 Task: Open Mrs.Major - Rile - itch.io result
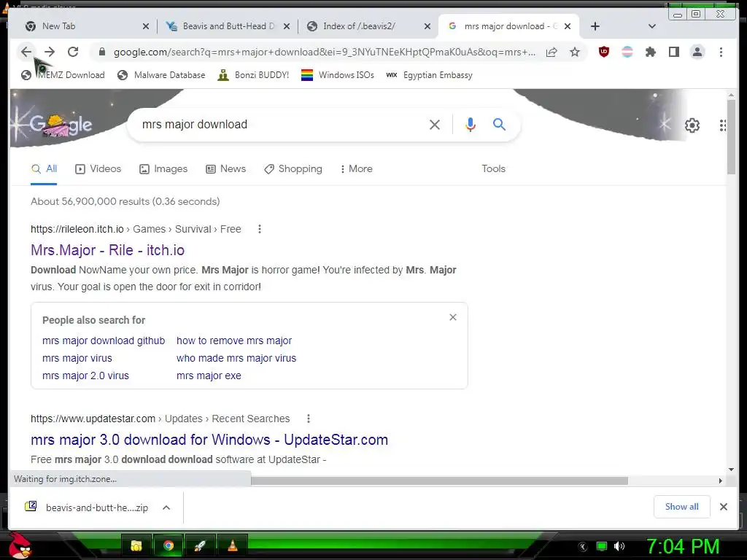click(108, 250)
